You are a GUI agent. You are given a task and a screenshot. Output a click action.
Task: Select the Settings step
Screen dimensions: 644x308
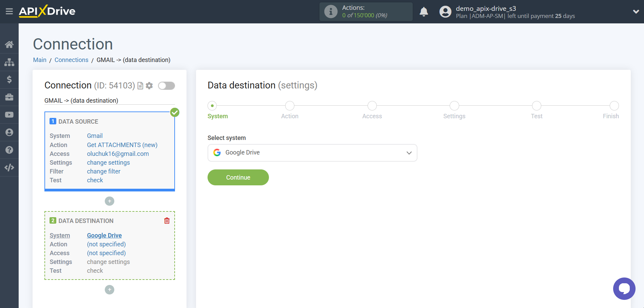(x=454, y=106)
